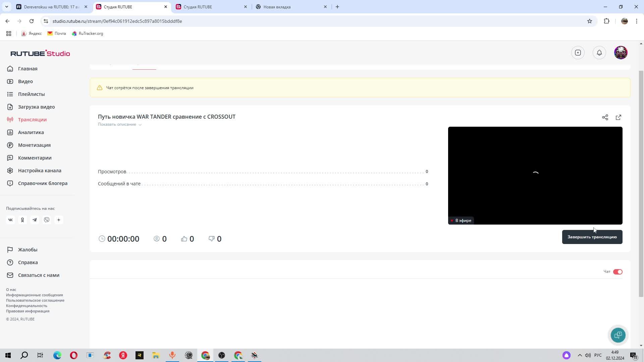644x362 pixels.
Task: Switch to second Студия RUTUBE tab
Action: coord(212,7)
